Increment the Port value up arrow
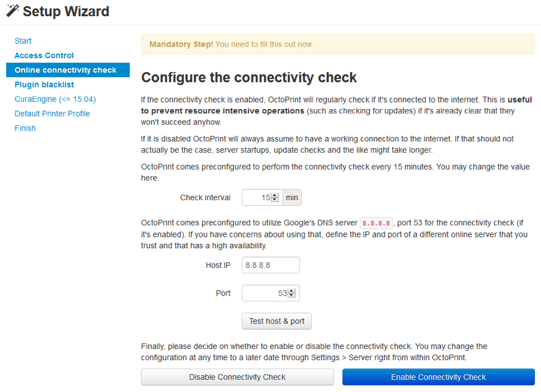Image resolution: width=541 pixels, height=392 pixels. pyautogui.click(x=291, y=291)
